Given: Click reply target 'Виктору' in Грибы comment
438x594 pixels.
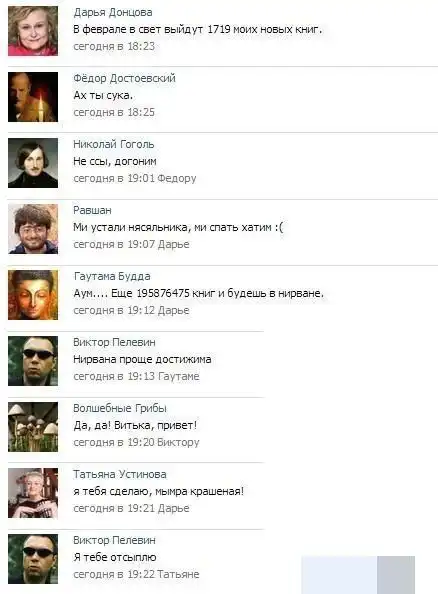Looking at the screenshot, I should [178, 442].
